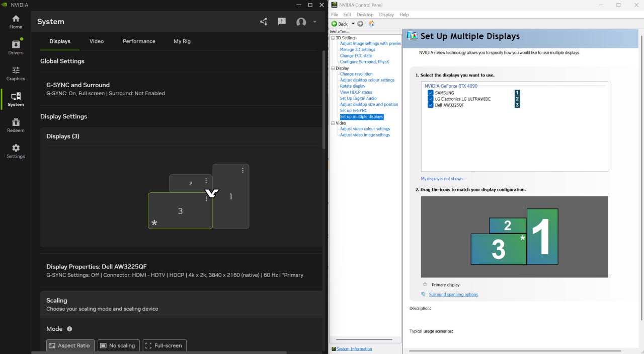Select display 1 icon in Control Panel layout
The width and height of the screenshot is (644, 354).
(x=542, y=237)
